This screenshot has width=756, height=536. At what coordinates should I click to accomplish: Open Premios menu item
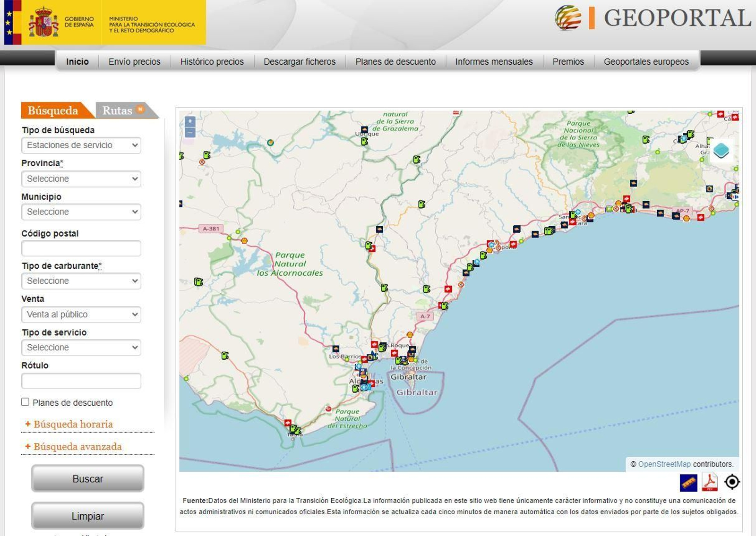tap(568, 61)
